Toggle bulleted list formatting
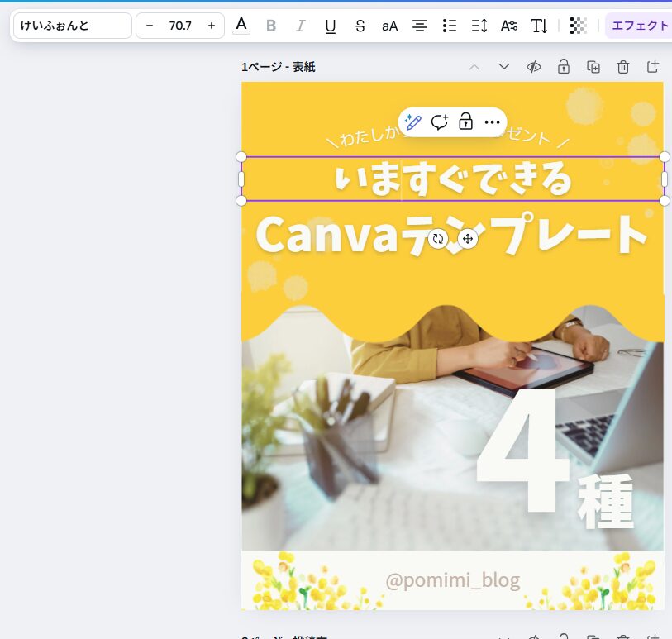This screenshot has height=639, width=672. 450,26
